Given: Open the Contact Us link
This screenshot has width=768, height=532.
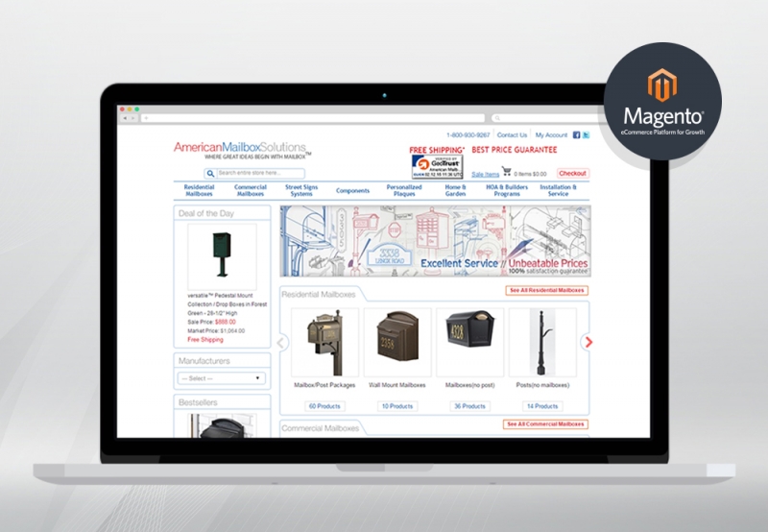Looking at the screenshot, I should click(x=512, y=135).
